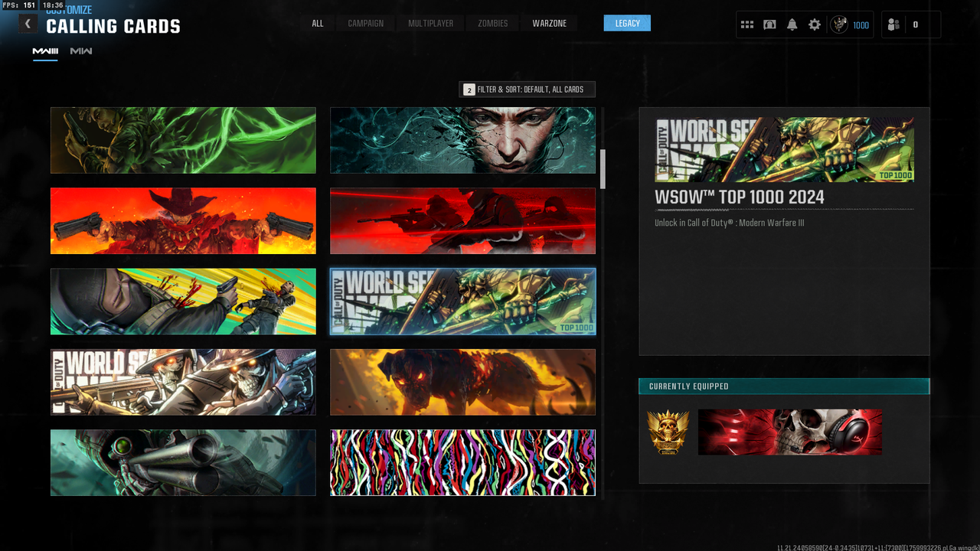Switch to the ZOMBIES category tab
The image size is (980, 551).
pyautogui.click(x=493, y=24)
